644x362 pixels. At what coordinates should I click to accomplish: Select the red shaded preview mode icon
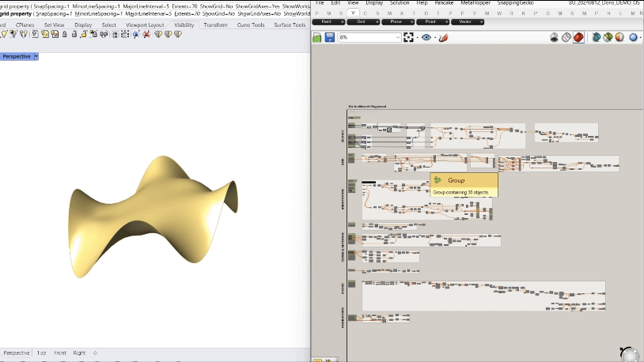578,37
